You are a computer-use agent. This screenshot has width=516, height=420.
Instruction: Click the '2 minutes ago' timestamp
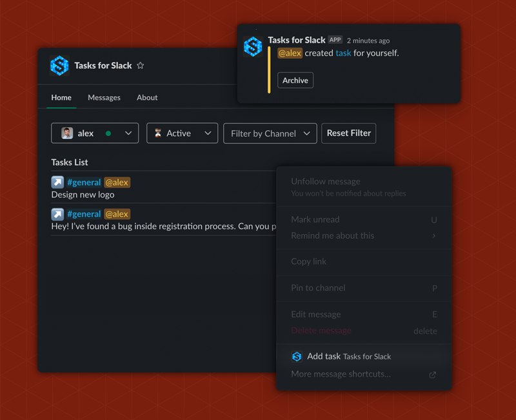tap(368, 41)
